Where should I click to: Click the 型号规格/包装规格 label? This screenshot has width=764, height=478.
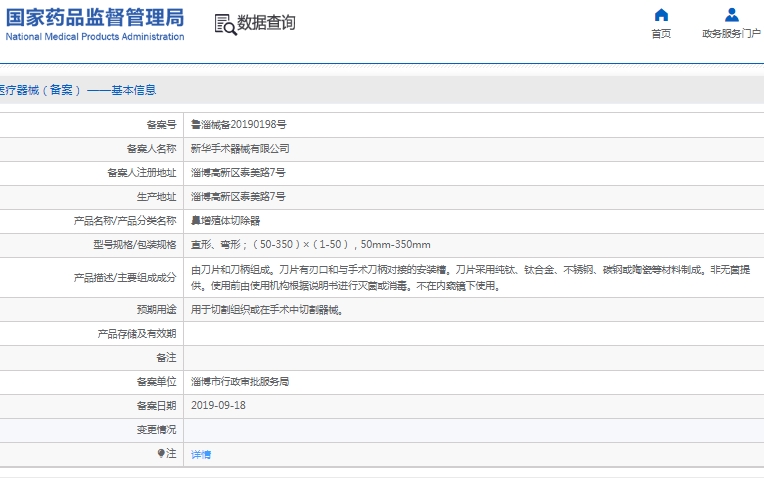tap(135, 245)
